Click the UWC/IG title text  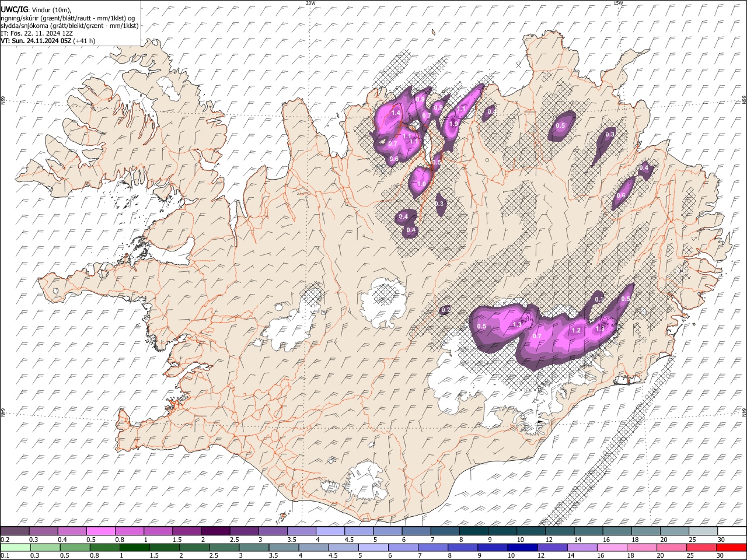[x=14, y=10]
